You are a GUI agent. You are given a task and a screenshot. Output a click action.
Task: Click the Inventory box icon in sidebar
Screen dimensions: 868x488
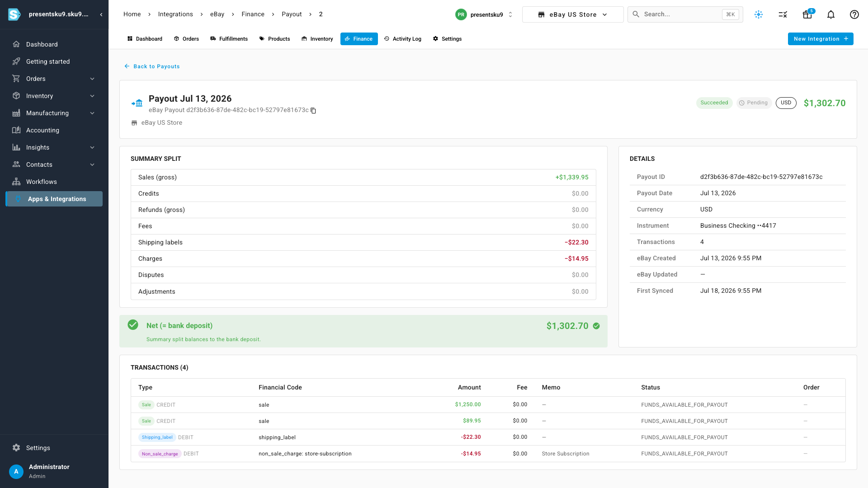[16, 96]
